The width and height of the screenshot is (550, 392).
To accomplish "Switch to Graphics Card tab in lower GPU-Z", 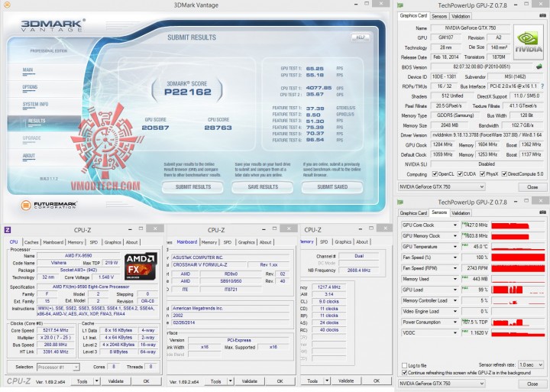I will pyautogui.click(x=413, y=213).
